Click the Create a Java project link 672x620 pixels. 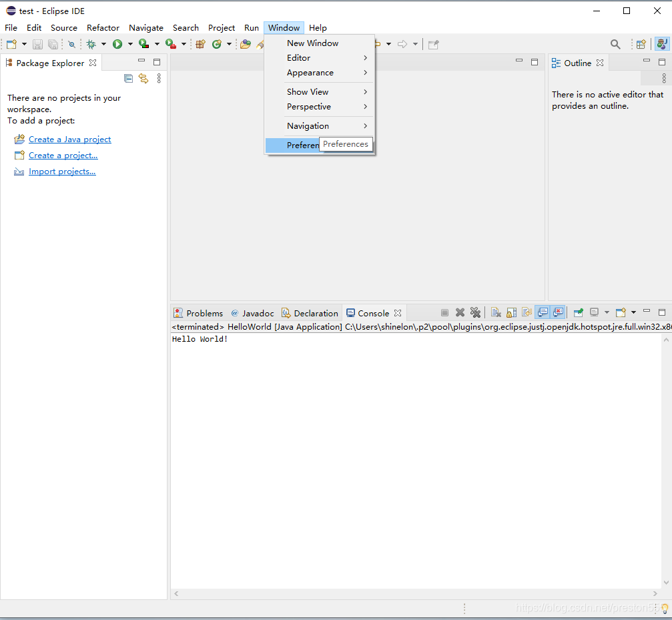point(70,139)
